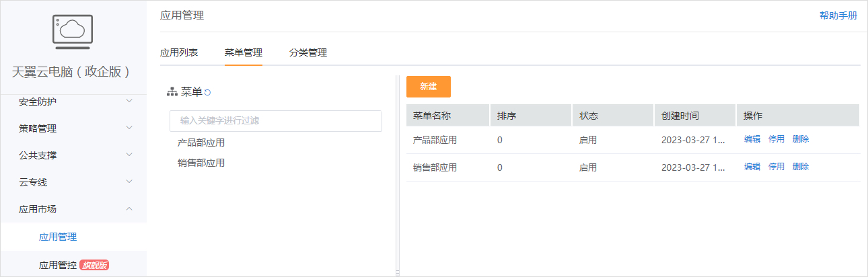Collapse the 应用市场 sidebar section

coord(129,209)
